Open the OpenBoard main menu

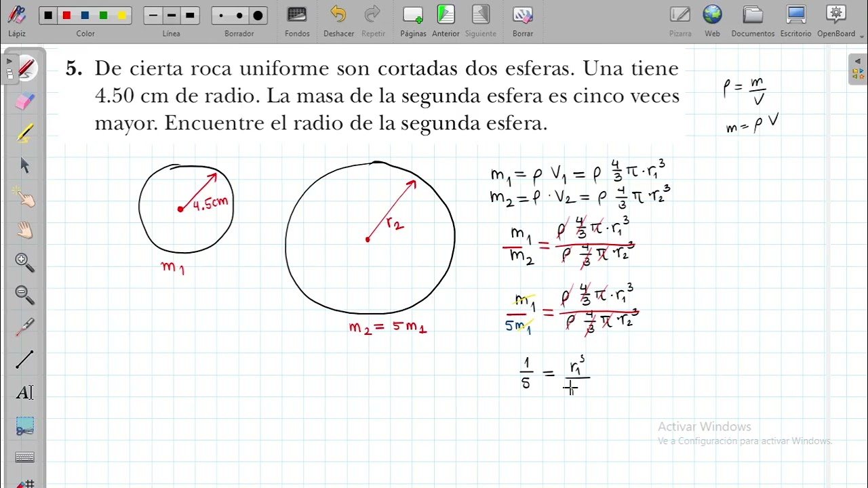pos(836,20)
